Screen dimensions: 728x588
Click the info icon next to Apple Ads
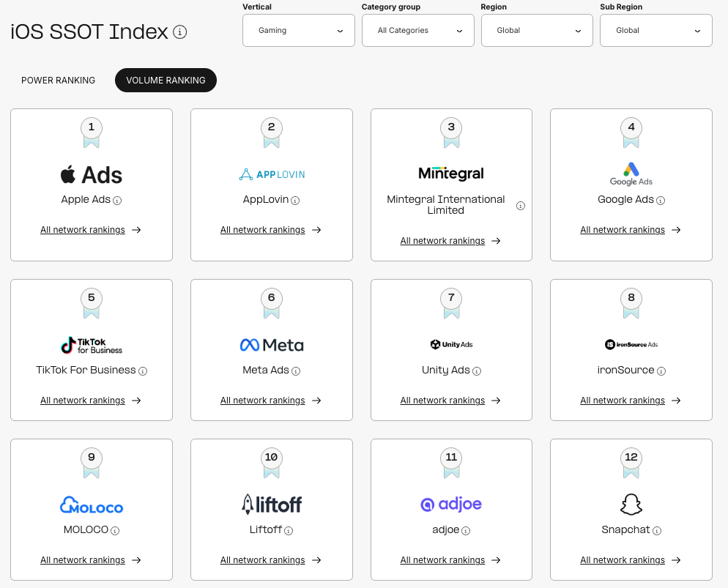click(x=117, y=200)
